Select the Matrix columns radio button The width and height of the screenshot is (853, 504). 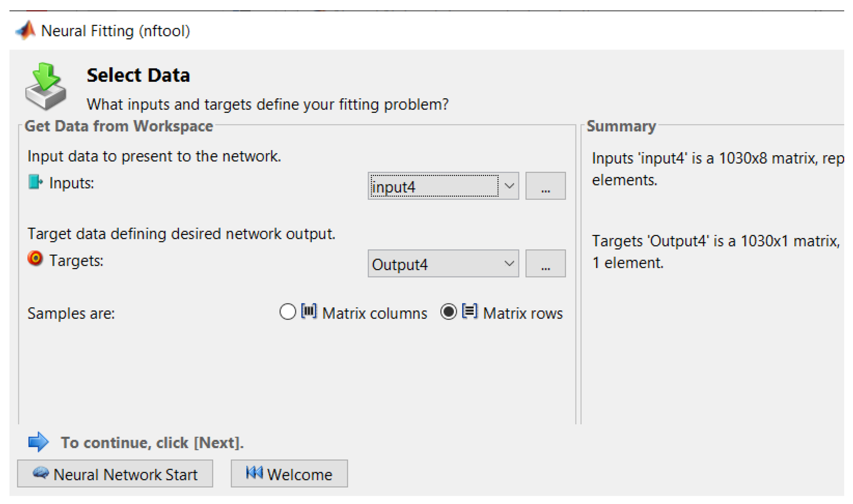[287, 312]
